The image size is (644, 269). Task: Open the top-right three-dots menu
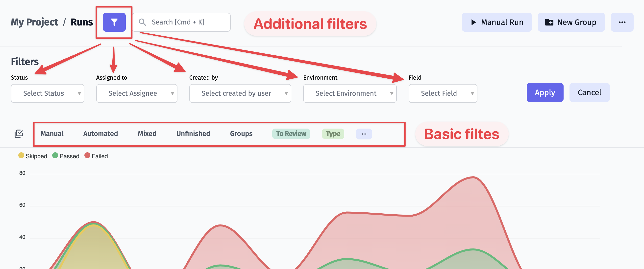622,22
